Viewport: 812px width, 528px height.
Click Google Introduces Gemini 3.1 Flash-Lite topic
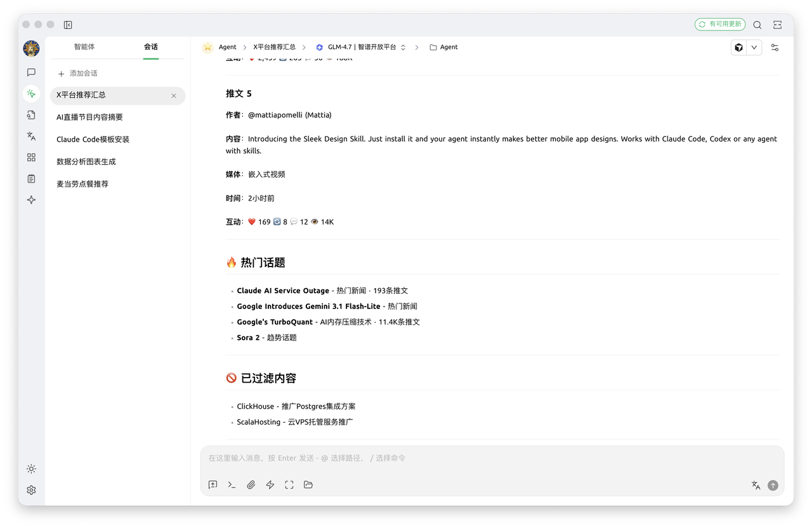309,307
